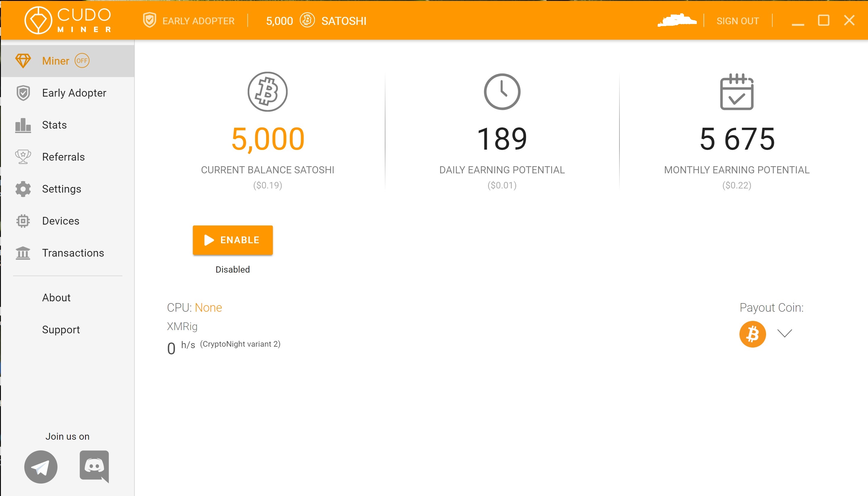Click the XMRig miner label
This screenshot has height=496, width=868.
pos(182,327)
